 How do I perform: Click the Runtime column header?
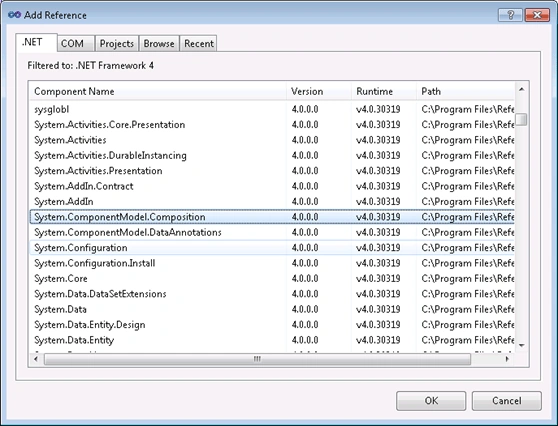tap(384, 91)
